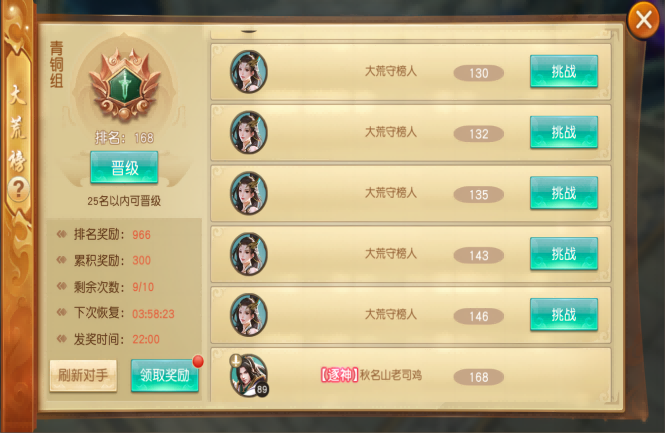Click the 【逐神】秋名山老司鸡 player row

tap(411, 376)
